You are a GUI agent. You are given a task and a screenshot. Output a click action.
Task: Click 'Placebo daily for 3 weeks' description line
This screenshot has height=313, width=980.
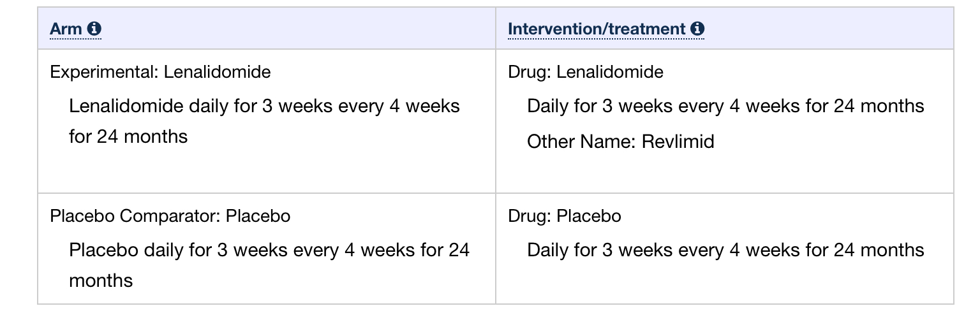(269, 249)
